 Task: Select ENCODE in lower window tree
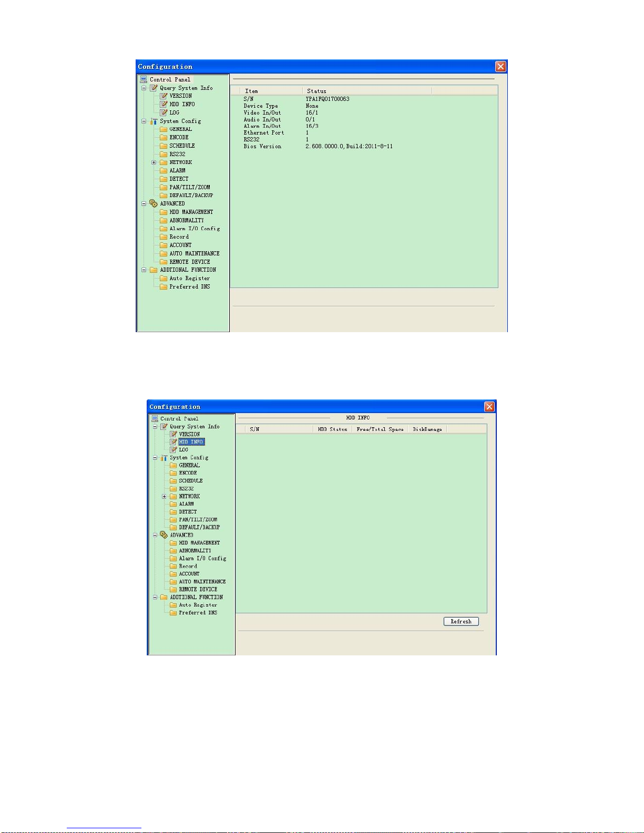coord(188,473)
